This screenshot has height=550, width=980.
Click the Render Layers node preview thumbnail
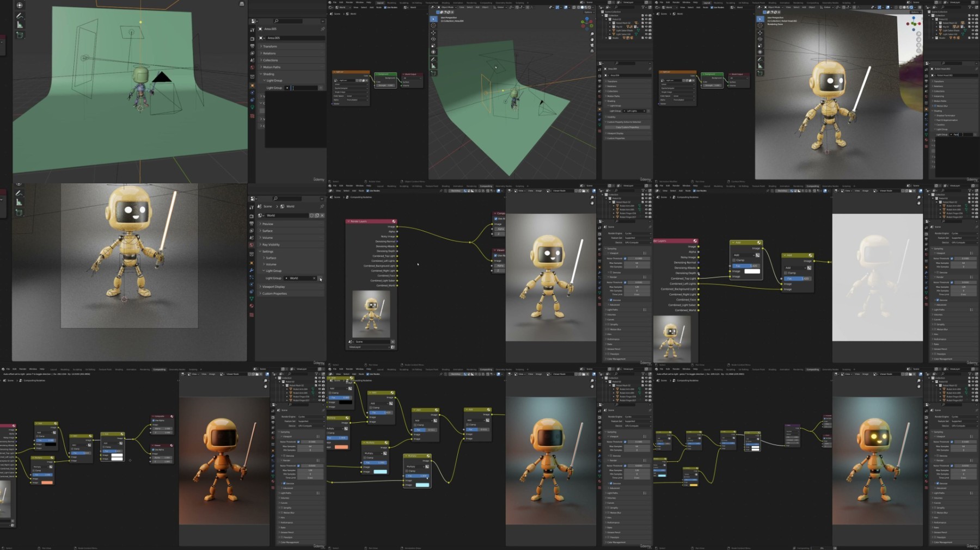(x=371, y=314)
